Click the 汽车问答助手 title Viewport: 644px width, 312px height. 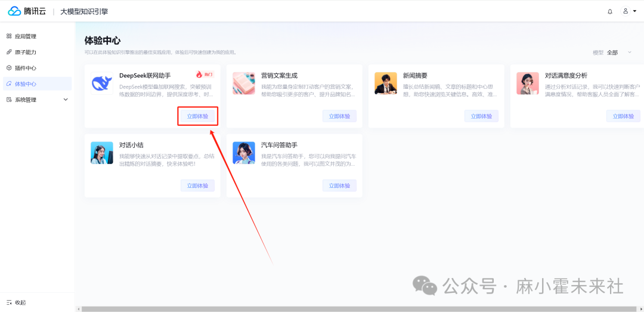[279, 145]
